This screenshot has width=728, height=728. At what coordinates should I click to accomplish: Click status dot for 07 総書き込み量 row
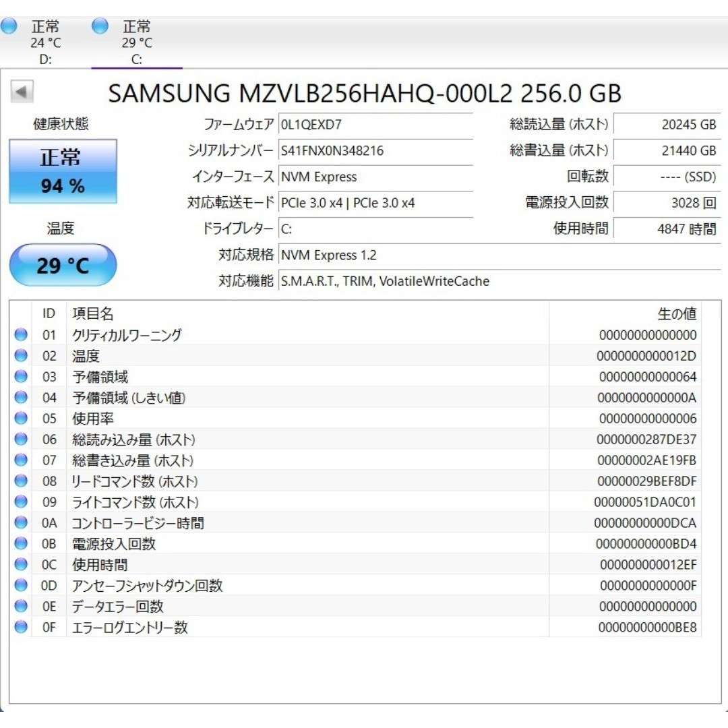(x=21, y=460)
